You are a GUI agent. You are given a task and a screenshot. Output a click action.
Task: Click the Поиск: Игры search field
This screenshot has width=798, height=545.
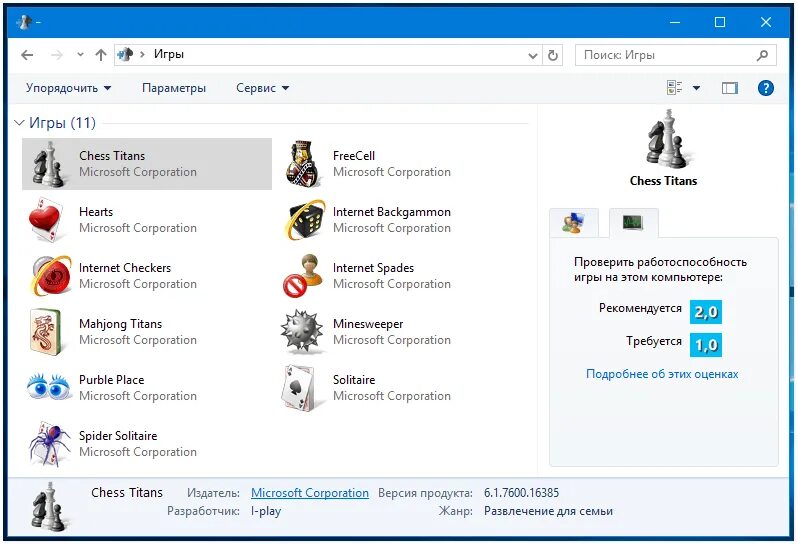coord(675,55)
